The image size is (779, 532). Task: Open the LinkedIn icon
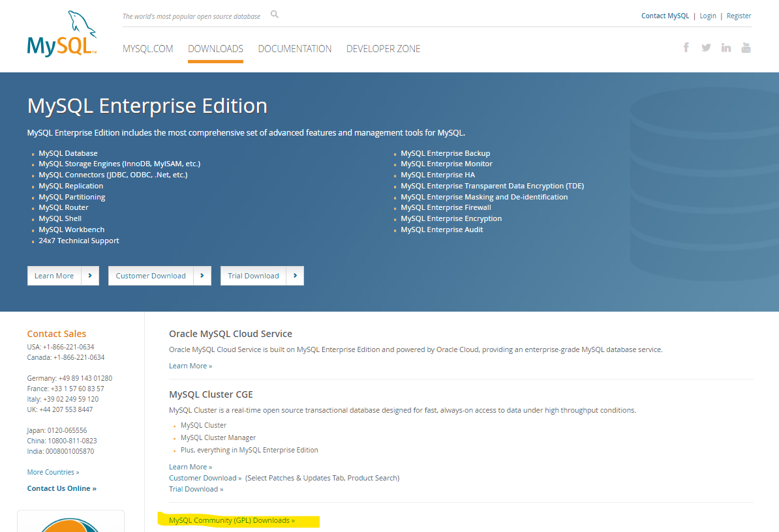(726, 48)
